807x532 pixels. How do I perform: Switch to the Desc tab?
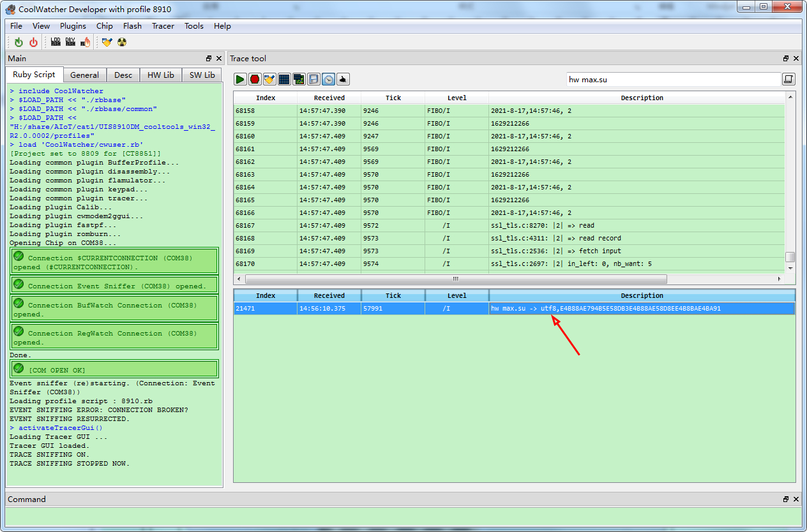(123, 75)
